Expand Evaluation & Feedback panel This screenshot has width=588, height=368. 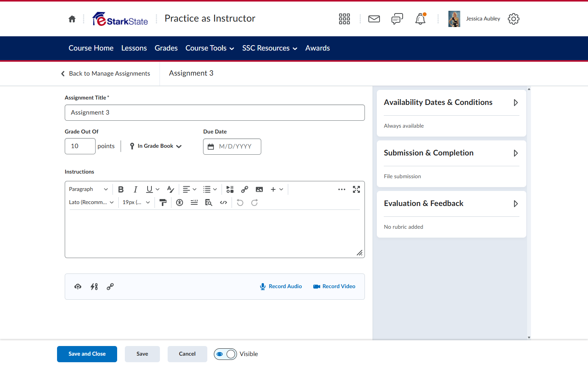coord(452,204)
